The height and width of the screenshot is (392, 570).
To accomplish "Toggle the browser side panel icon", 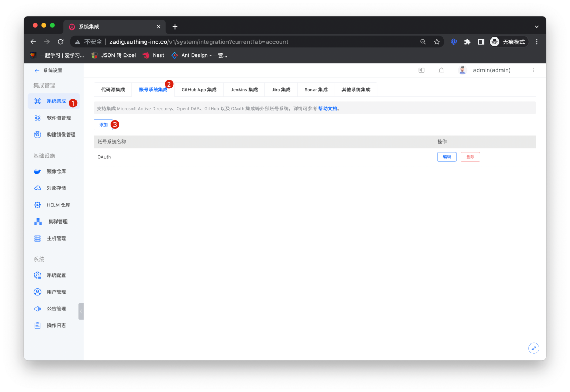I will coord(481,42).
